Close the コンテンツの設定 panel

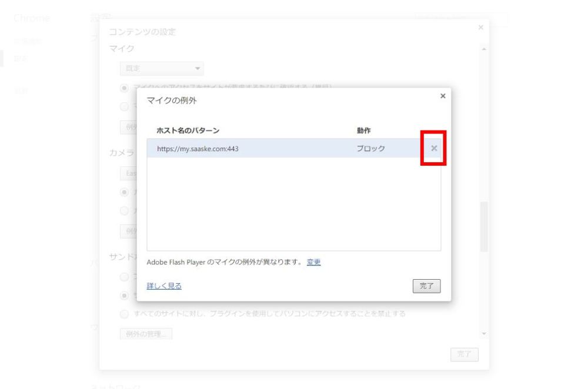tap(481, 28)
